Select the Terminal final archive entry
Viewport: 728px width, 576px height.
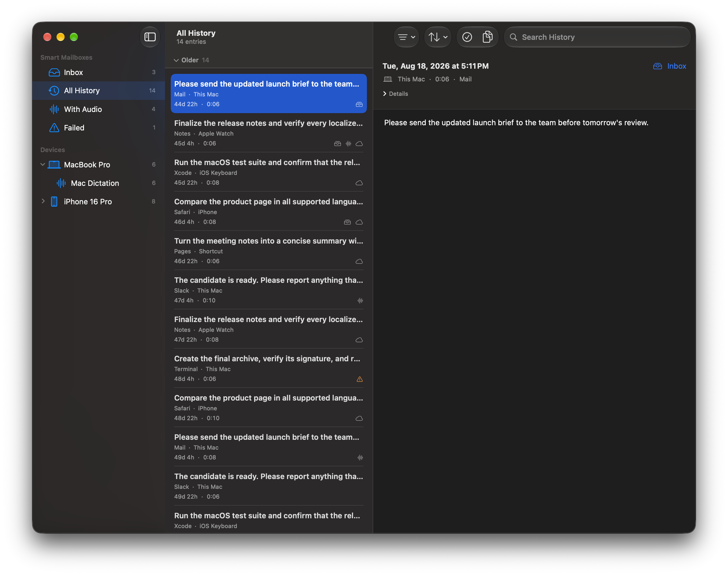coord(268,368)
